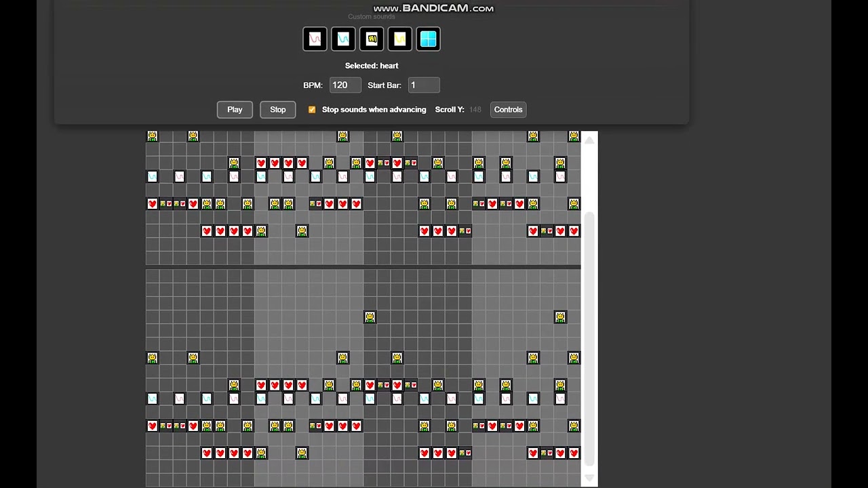This screenshot has height=488, width=868.
Task: Select the cyan wave custom sound
Action: pyautogui.click(x=343, y=39)
